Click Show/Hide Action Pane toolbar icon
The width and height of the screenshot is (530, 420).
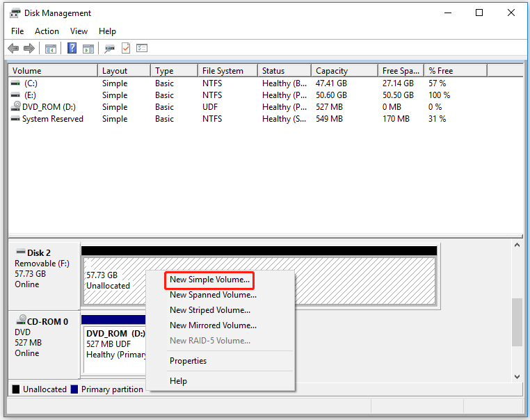(88, 49)
